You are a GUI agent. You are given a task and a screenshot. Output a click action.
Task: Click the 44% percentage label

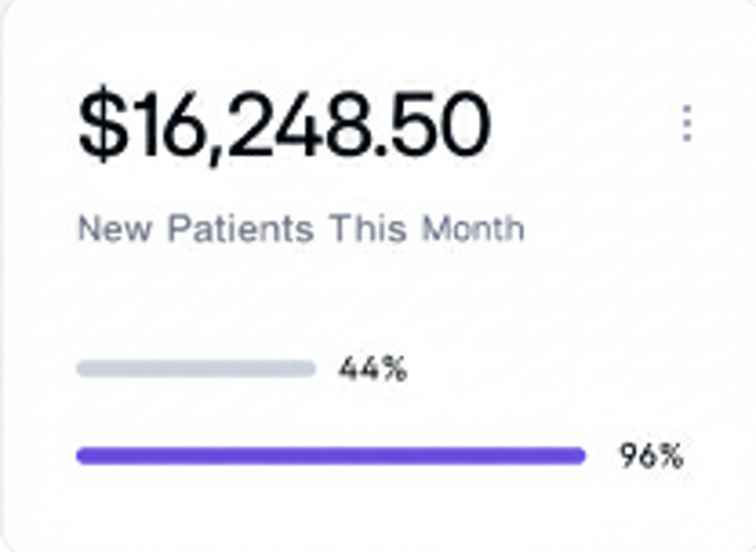pyautogui.click(x=373, y=369)
